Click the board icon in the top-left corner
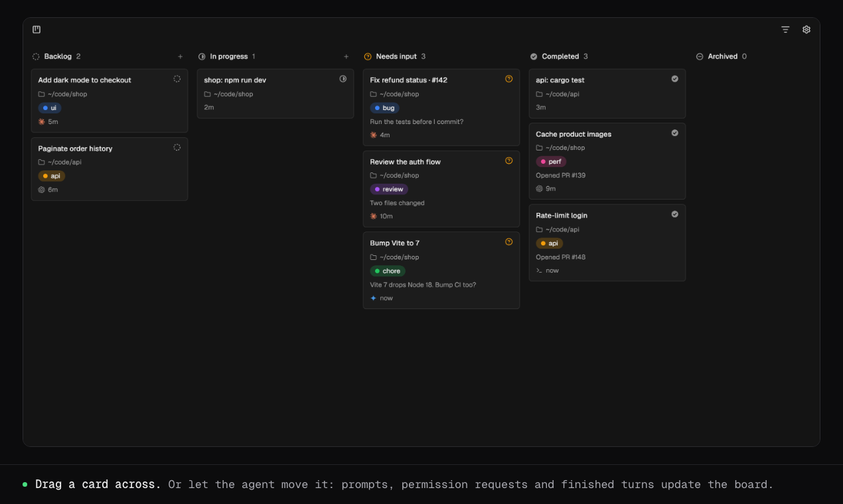The height and width of the screenshot is (504, 843). pos(37,29)
